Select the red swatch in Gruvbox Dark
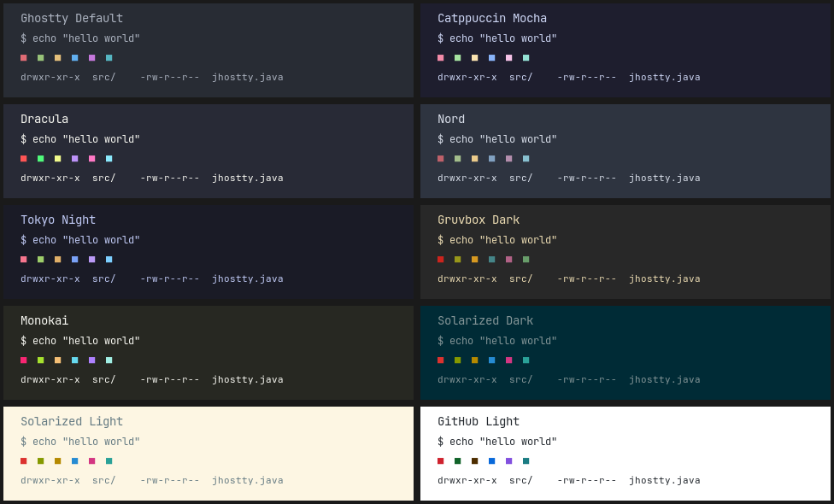This screenshot has width=834, height=504. (x=440, y=260)
